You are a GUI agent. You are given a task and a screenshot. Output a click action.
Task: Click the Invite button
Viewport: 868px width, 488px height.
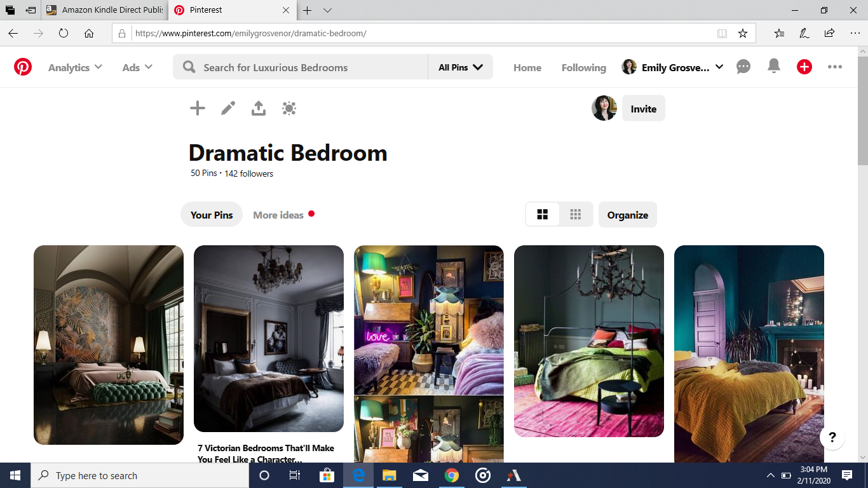point(644,109)
